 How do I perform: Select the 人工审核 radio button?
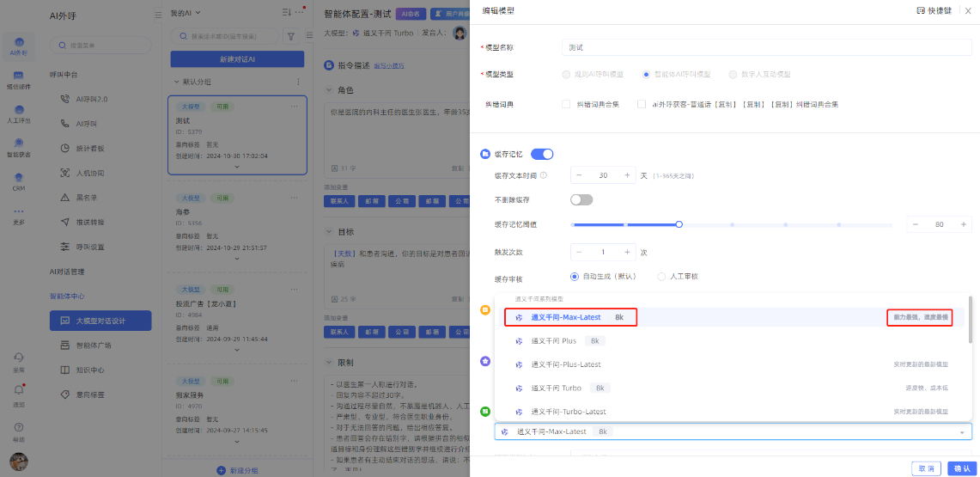click(x=661, y=277)
